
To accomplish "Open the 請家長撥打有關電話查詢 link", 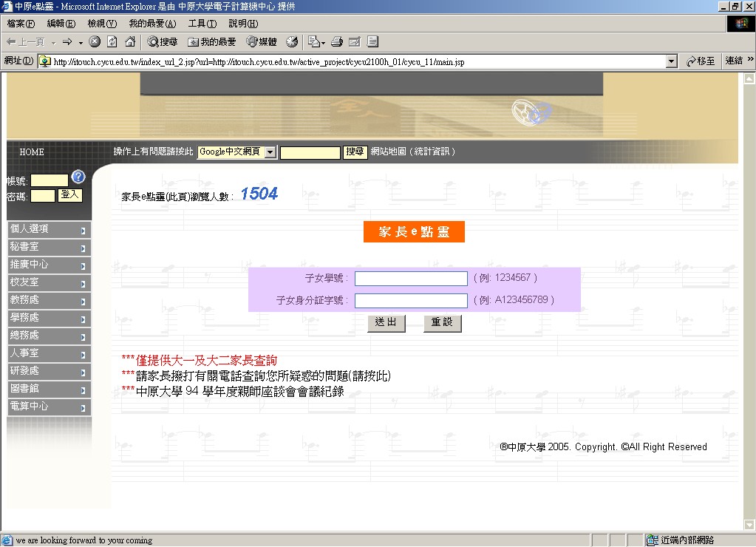I will pyautogui.click(x=263, y=376).
